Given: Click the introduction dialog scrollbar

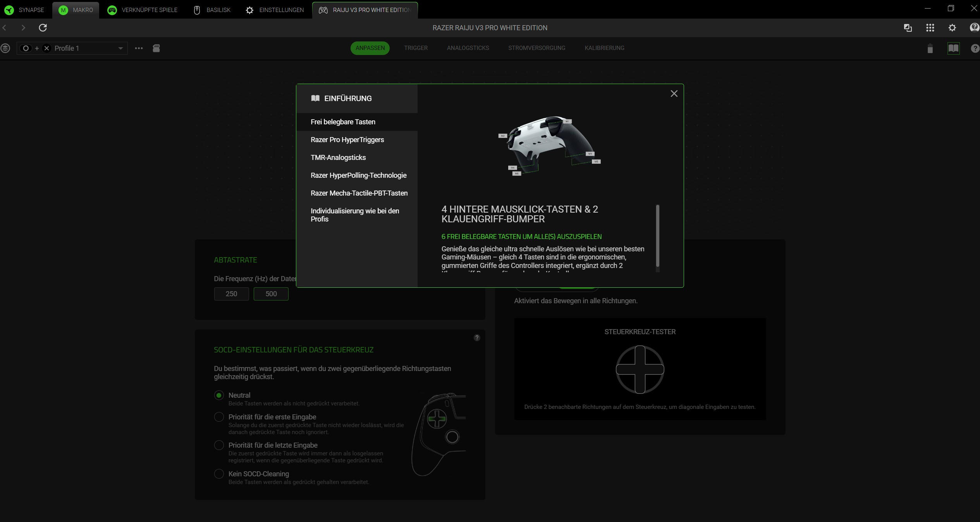Looking at the screenshot, I should coord(657,236).
